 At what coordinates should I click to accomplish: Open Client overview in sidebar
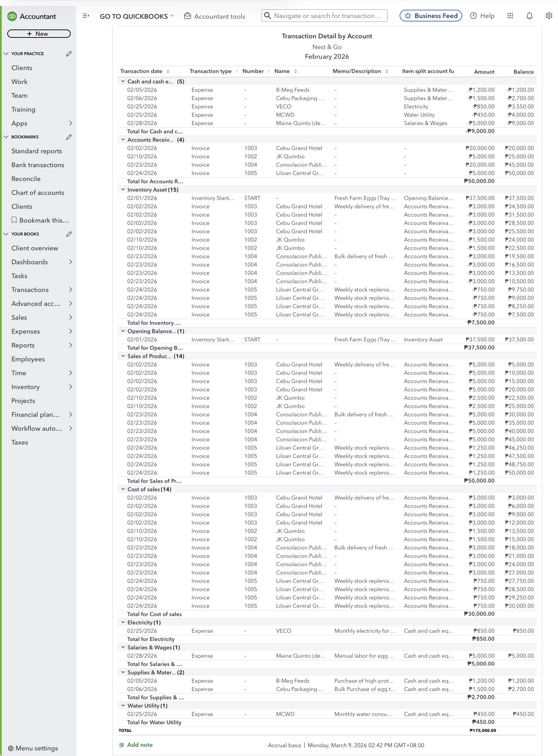(35, 248)
